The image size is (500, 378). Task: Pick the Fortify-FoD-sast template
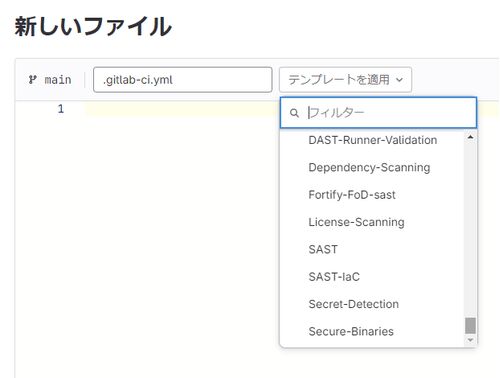(352, 195)
